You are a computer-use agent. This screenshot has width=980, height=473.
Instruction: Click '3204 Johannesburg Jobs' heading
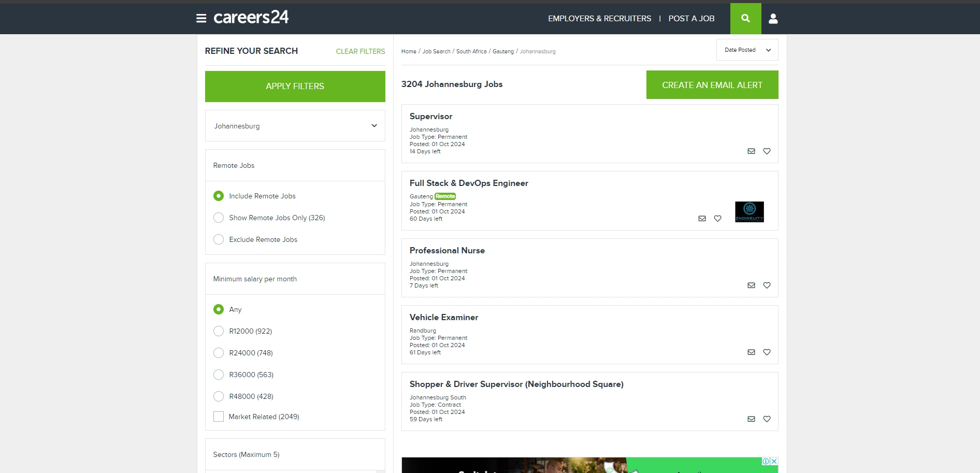(x=452, y=84)
